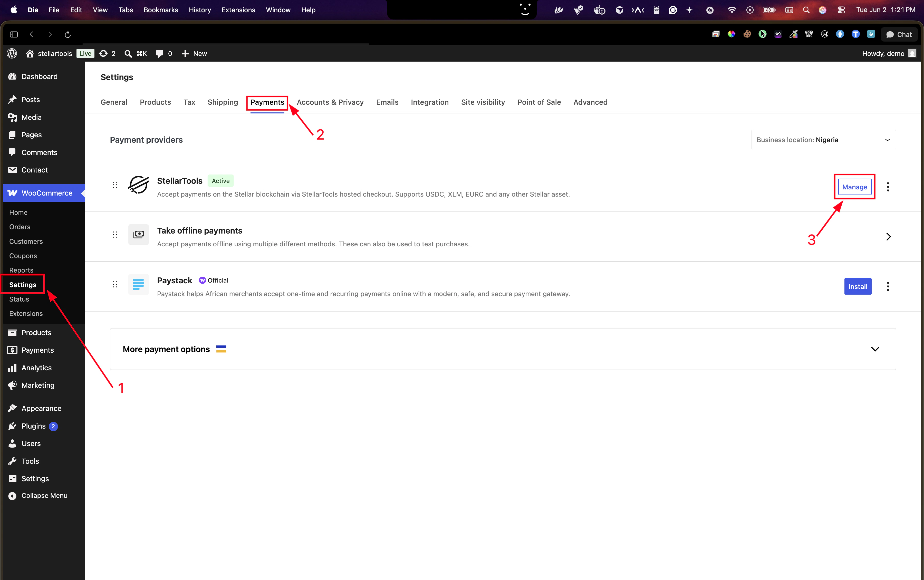The height and width of the screenshot is (580, 924).
Task: Click the WordPress logo in admin bar
Action: (12, 53)
